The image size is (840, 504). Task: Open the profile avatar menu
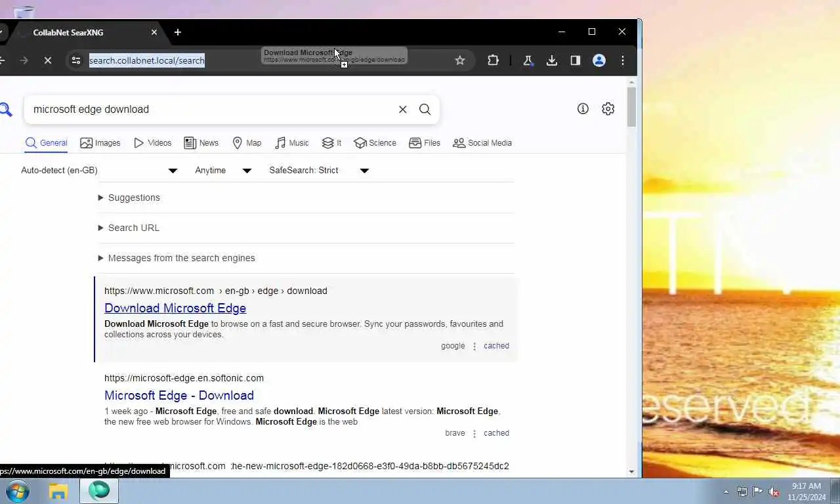(x=599, y=60)
